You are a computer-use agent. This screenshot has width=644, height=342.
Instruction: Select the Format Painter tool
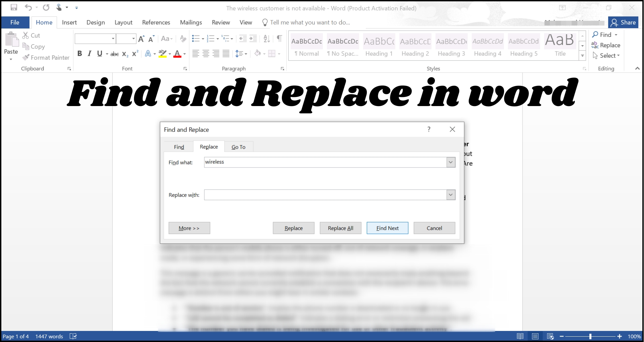pos(46,57)
